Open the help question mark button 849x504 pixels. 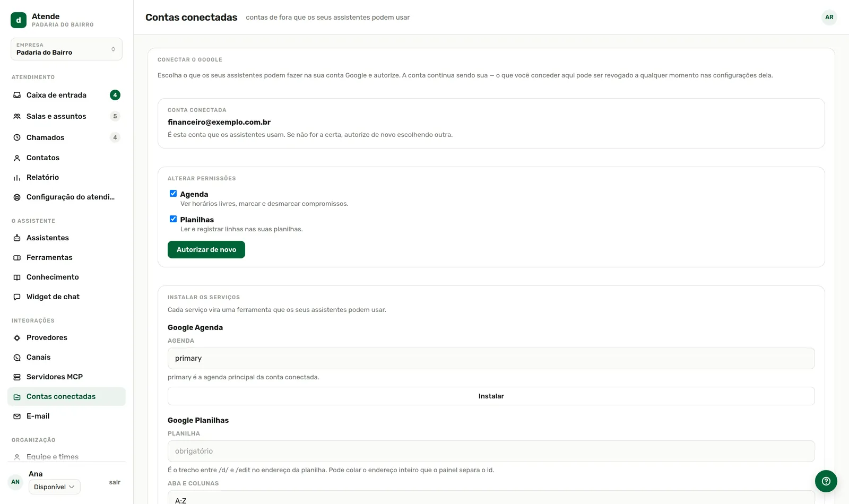826,481
